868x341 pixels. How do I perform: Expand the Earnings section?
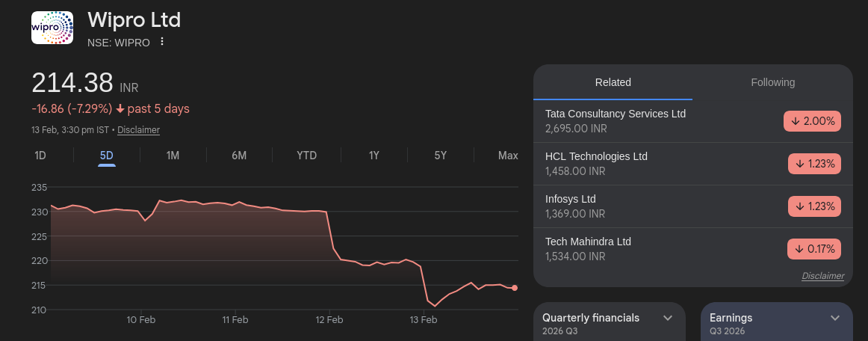pos(835,318)
